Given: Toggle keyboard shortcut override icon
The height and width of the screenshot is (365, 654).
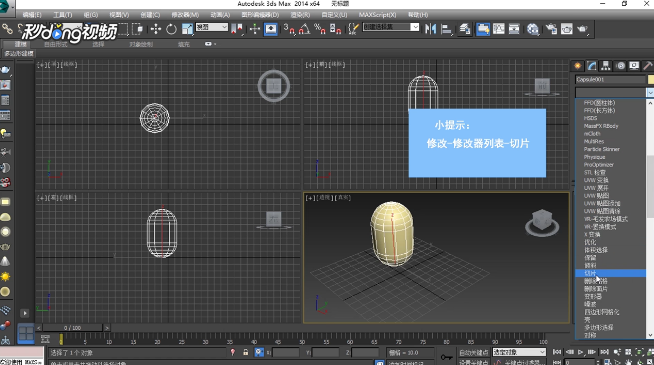Looking at the screenshot, I should pyautogui.click(x=271, y=29).
